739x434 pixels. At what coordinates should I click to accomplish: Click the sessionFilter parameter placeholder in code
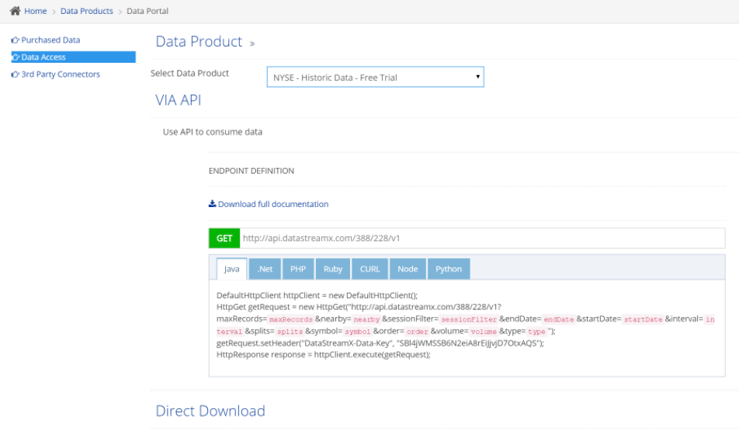point(468,319)
